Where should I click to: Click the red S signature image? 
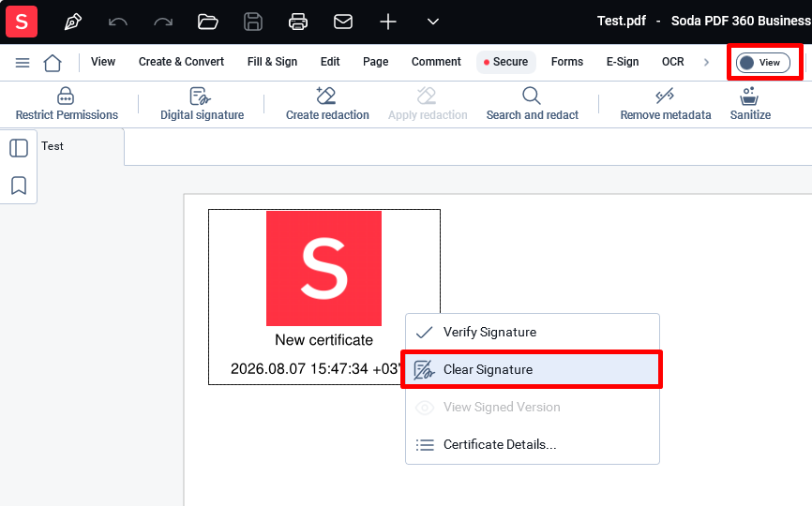pos(323,269)
